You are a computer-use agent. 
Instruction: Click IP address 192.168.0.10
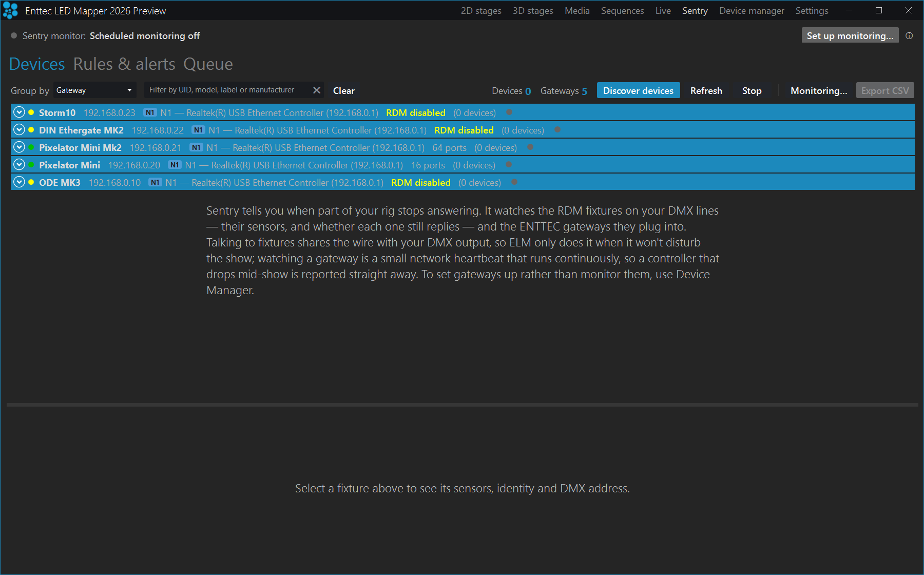coord(114,182)
